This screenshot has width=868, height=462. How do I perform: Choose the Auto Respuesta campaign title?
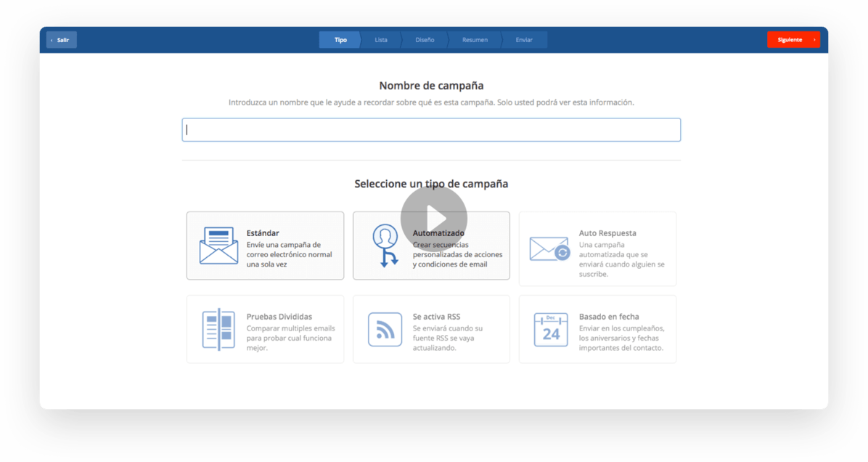pos(607,233)
